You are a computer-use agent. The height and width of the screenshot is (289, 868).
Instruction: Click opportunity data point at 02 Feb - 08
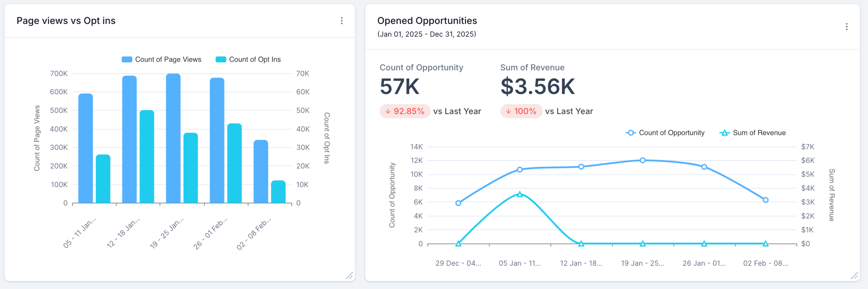[x=766, y=200]
